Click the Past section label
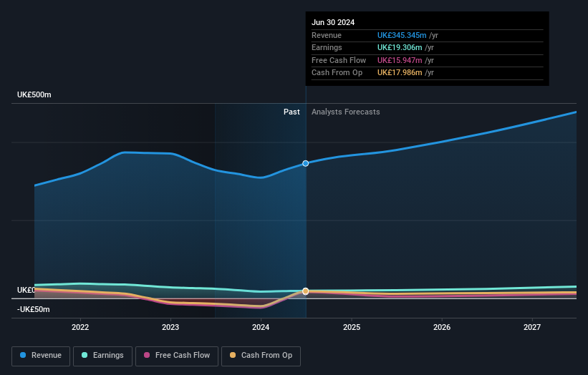The image size is (588, 375). (291, 112)
